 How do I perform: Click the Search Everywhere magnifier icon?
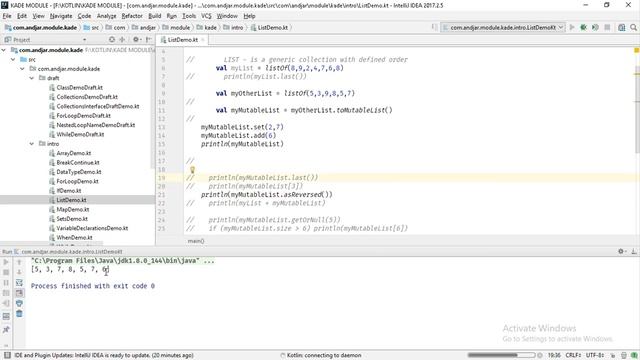pyautogui.click(x=633, y=27)
